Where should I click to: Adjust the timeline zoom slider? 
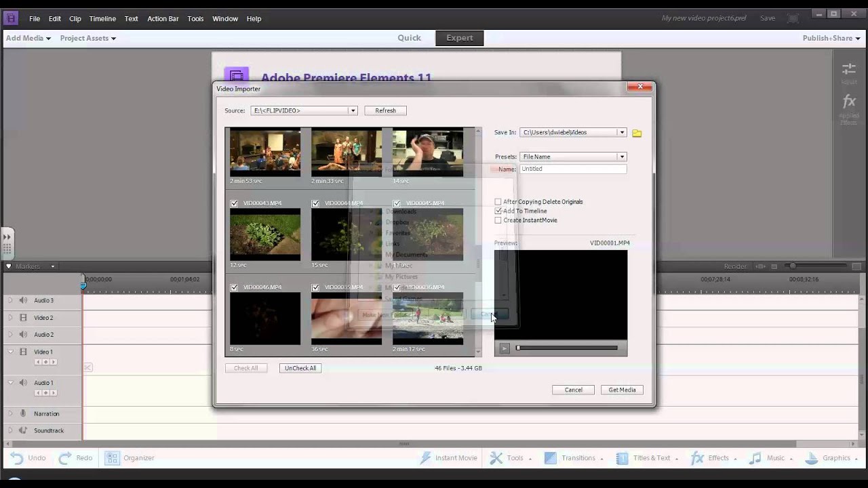coord(791,266)
